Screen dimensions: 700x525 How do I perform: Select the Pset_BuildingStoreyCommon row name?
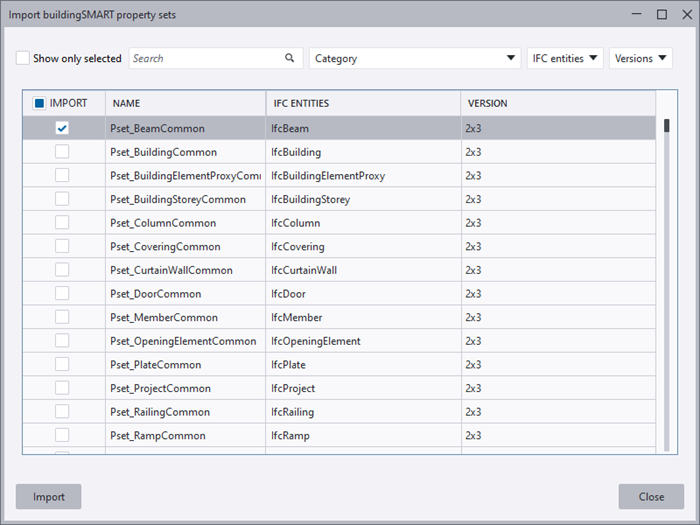(x=177, y=199)
